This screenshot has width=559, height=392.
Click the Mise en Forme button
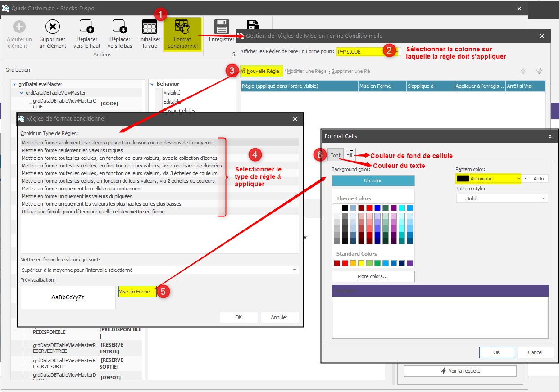pyautogui.click(x=137, y=292)
